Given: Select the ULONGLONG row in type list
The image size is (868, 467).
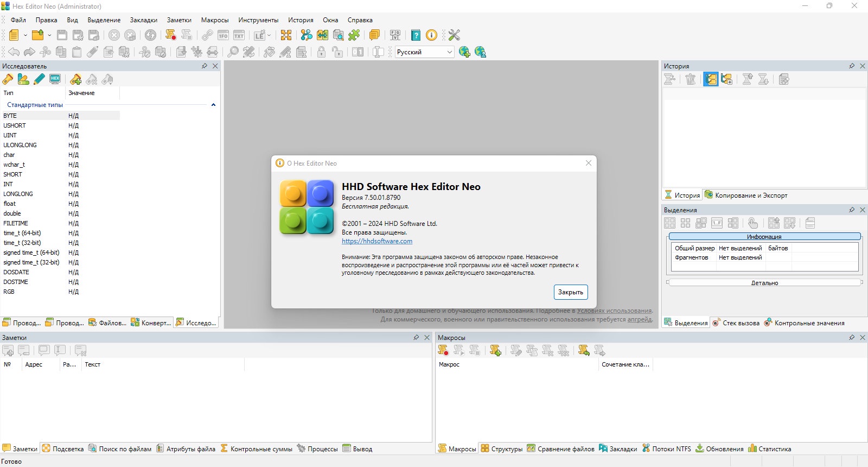Looking at the screenshot, I should coord(60,145).
